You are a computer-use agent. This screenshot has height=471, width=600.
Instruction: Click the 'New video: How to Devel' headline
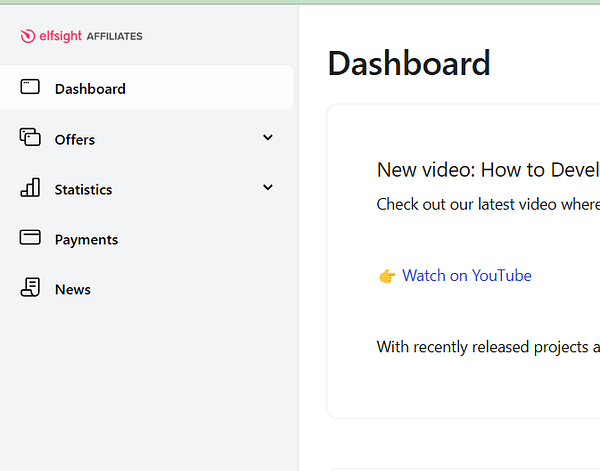click(488, 169)
